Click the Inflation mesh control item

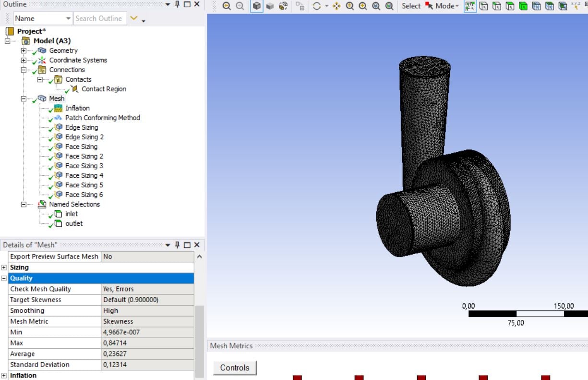[x=77, y=108]
